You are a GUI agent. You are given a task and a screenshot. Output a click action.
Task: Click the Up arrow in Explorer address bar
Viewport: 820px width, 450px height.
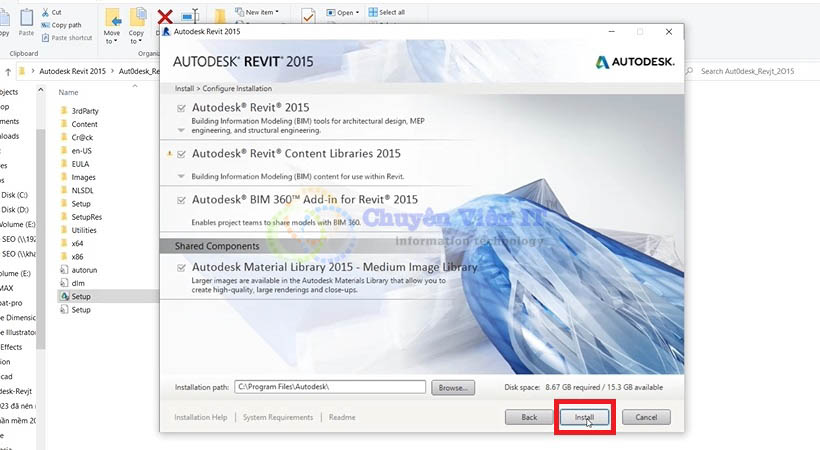[8, 72]
